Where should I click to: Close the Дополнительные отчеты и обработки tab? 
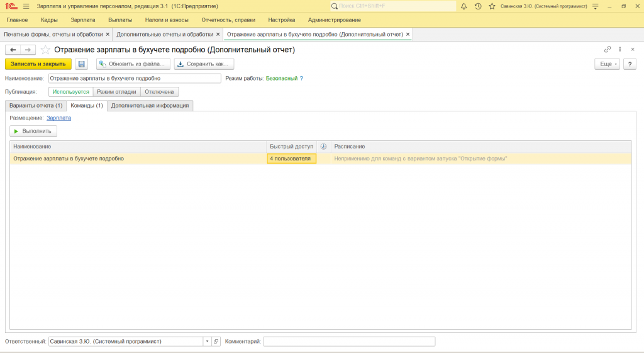click(x=218, y=35)
